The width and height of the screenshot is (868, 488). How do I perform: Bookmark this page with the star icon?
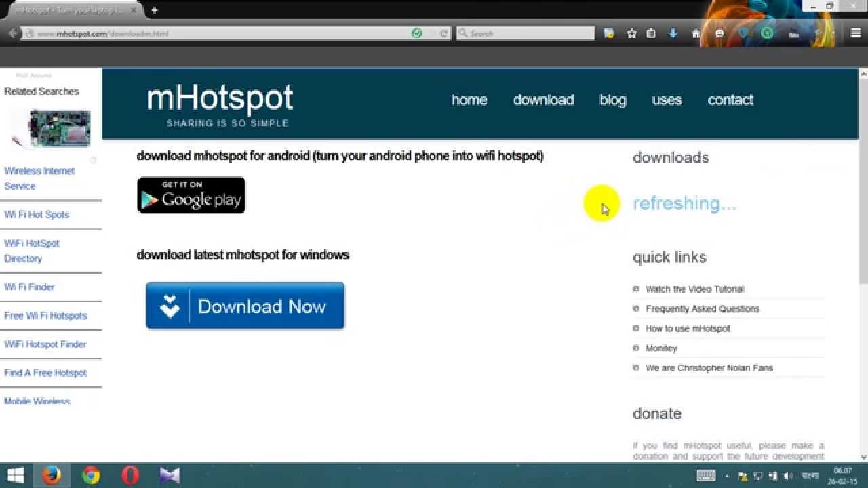click(632, 33)
